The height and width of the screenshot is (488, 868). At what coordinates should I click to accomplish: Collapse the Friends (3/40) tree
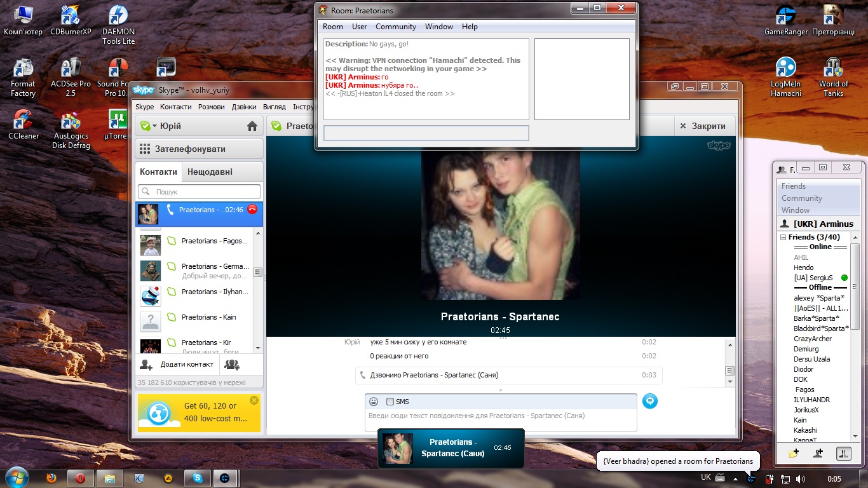[x=783, y=237]
